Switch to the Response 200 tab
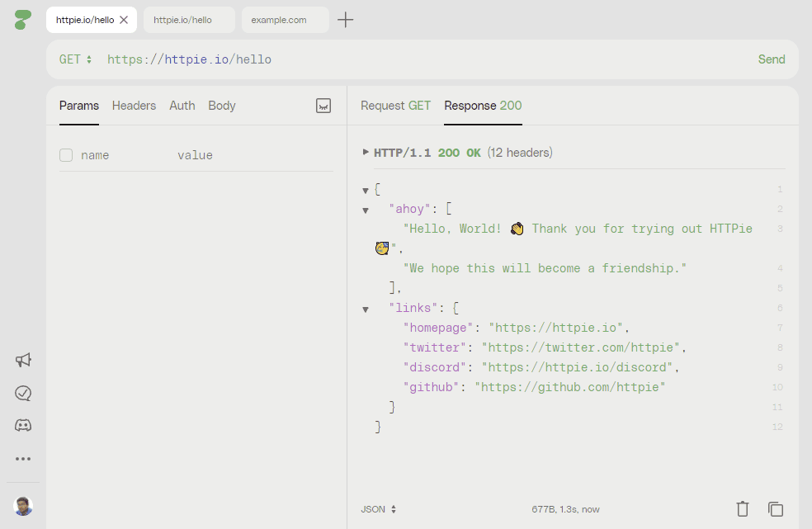The width and height of the screenshot is (812, 529). tap(483, 106)
